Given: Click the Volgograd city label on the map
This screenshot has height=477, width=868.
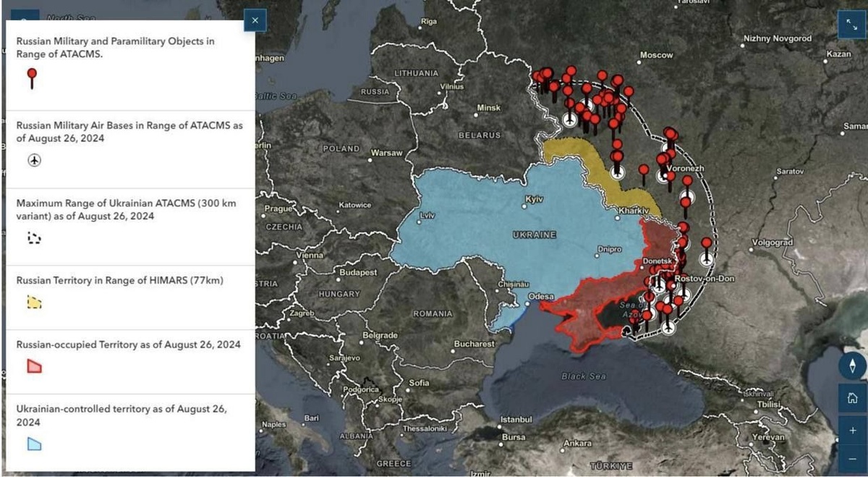Looking at the screenshot, I should (773, 242).
